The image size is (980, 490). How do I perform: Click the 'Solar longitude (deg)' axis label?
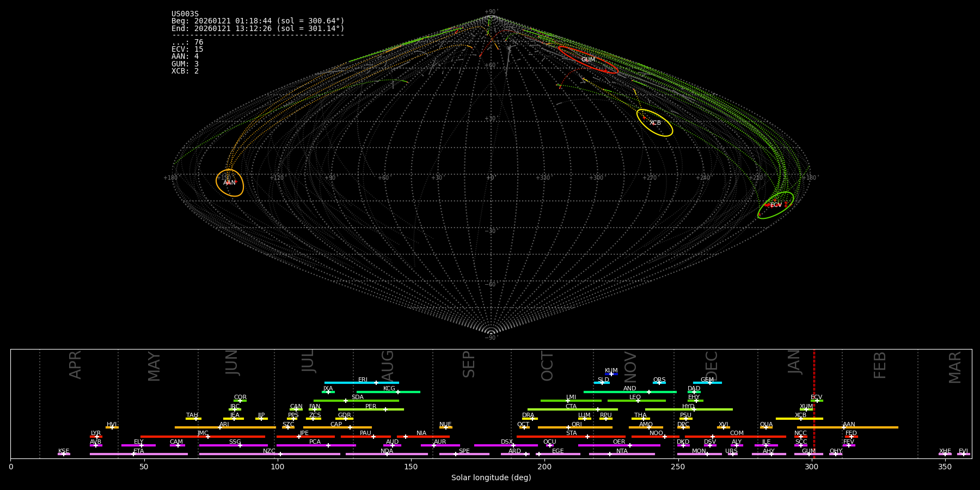pos(491,478)
